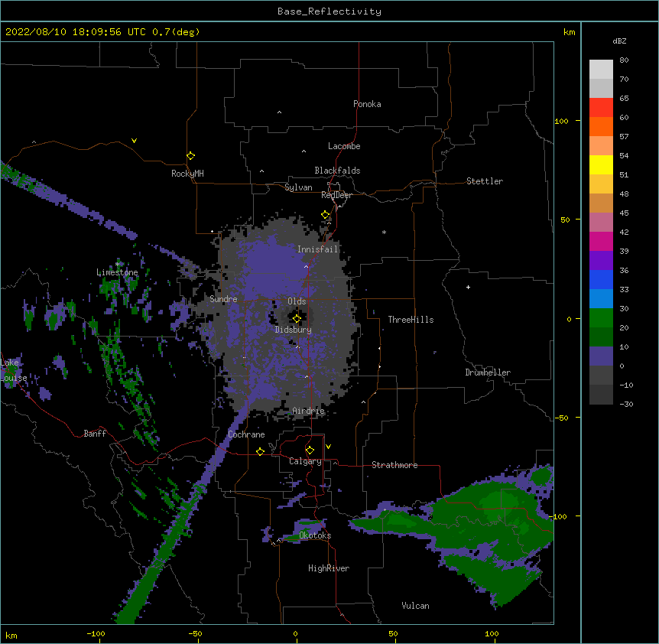
Task: Select the red 60-65 dBZ legend swatch
Action: 601,107
